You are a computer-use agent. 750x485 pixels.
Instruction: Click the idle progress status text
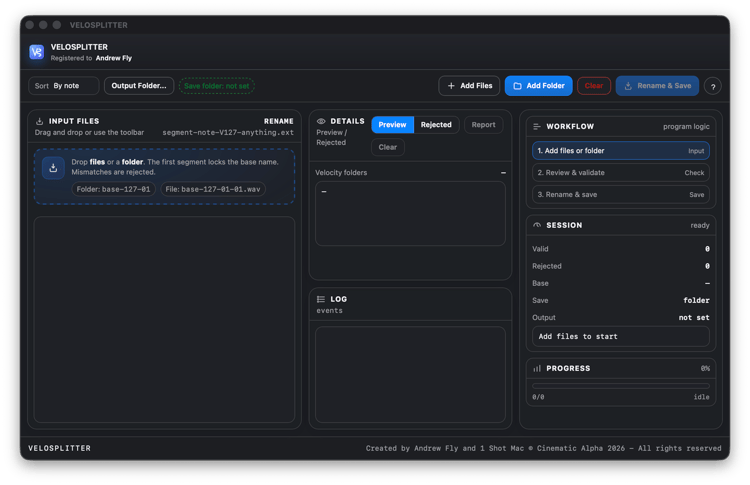[x=701, y=397]
